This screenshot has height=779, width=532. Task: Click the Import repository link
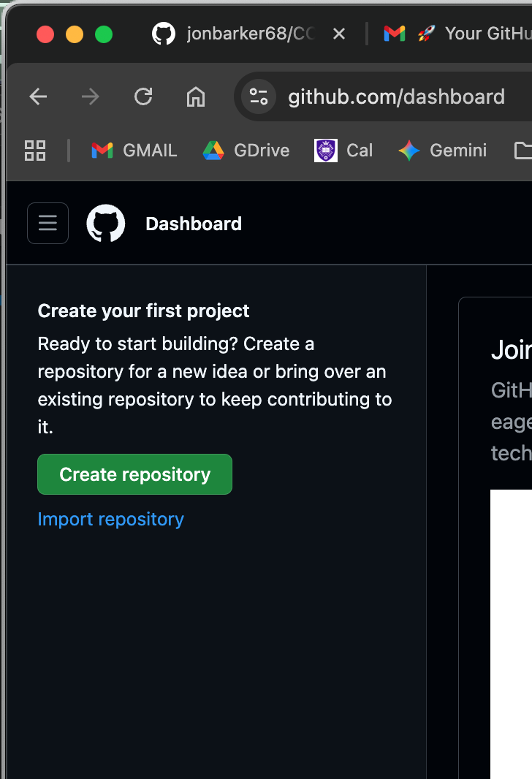[111, 519]
